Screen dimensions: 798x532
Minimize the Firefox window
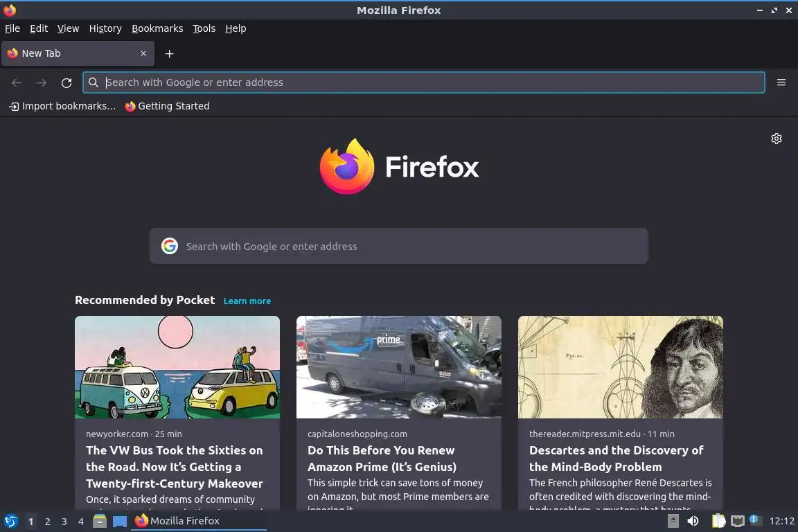click(760, 10)
